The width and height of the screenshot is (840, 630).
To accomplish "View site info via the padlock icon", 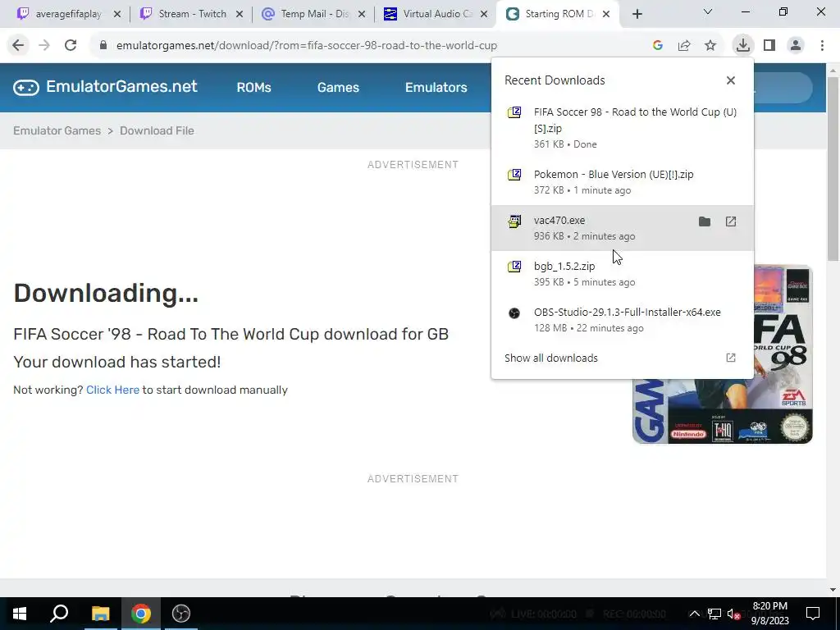I will [103, 46].
